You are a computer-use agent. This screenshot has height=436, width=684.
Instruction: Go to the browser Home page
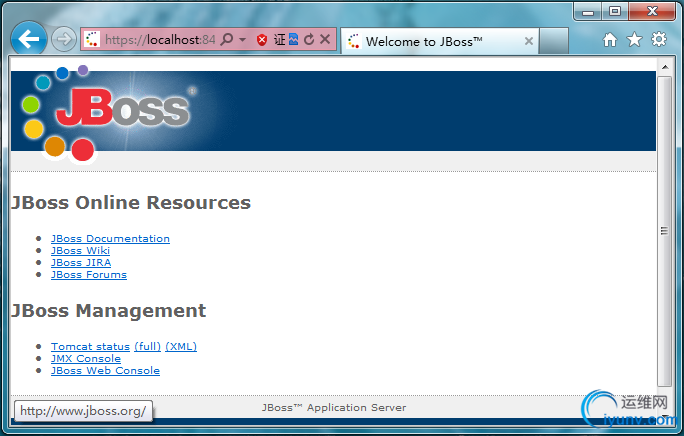pos(610,40)
